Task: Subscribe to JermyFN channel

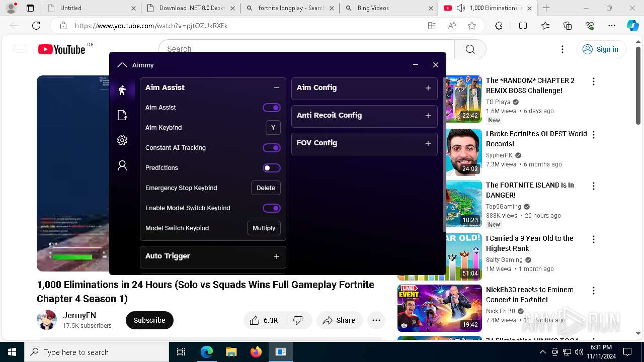Action: [x=149, y=320]
